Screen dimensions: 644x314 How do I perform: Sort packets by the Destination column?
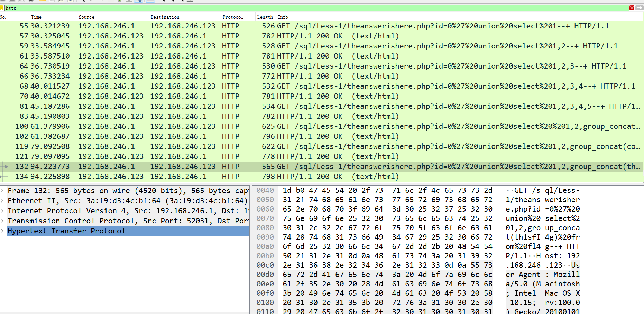pyautogui.click(x=185, y=17)
